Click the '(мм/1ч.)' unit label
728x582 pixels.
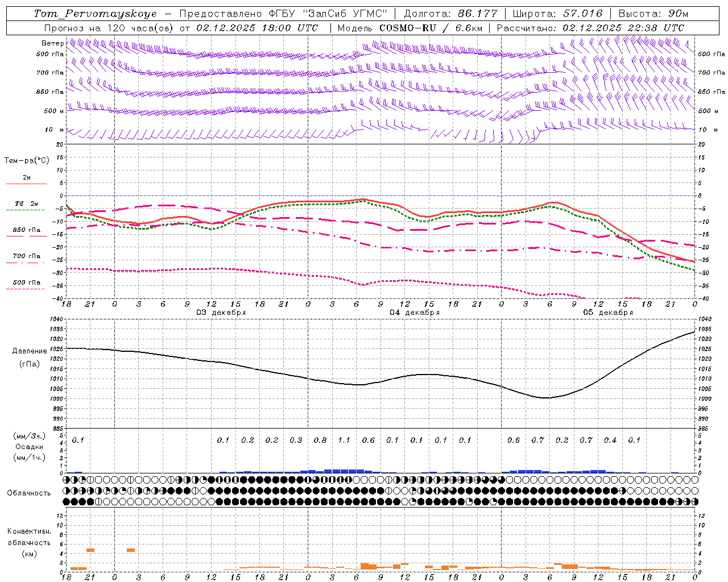[30, 458]
